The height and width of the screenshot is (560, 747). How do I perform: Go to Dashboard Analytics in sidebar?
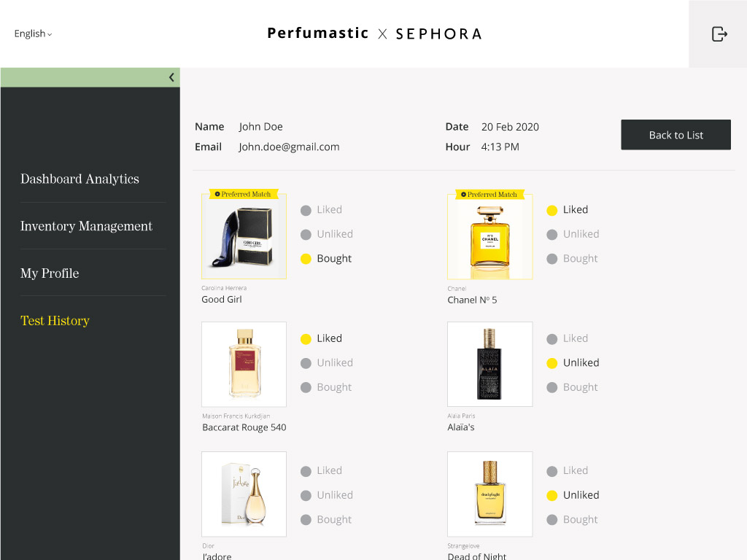point(80,179)
